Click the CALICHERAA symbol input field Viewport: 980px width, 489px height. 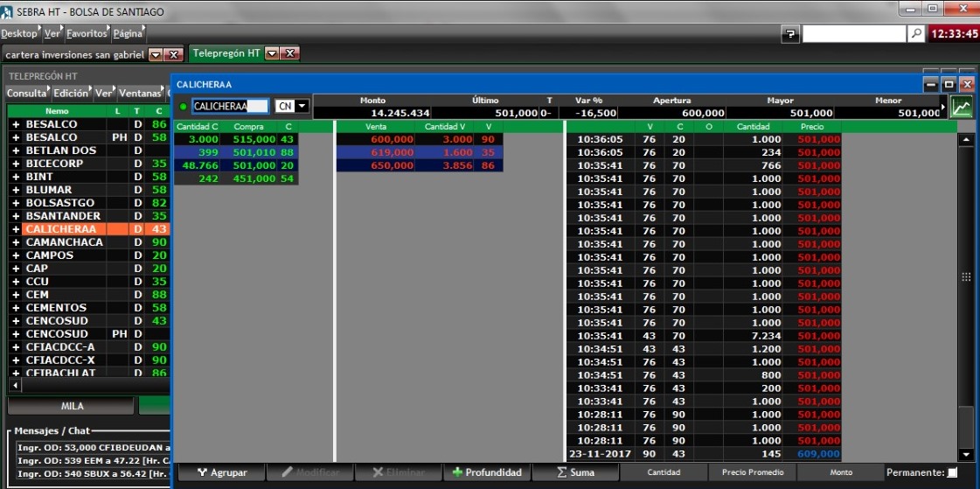point(231,107)
